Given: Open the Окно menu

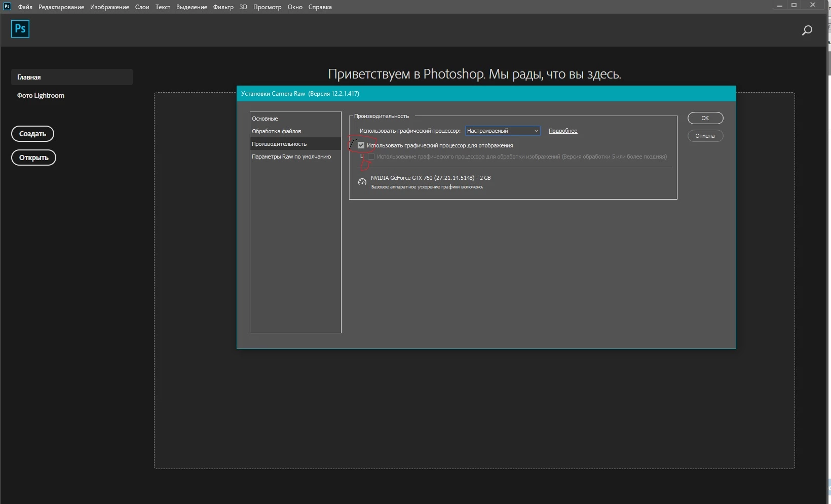Looking at the screenshot, I should coord(295,7).
